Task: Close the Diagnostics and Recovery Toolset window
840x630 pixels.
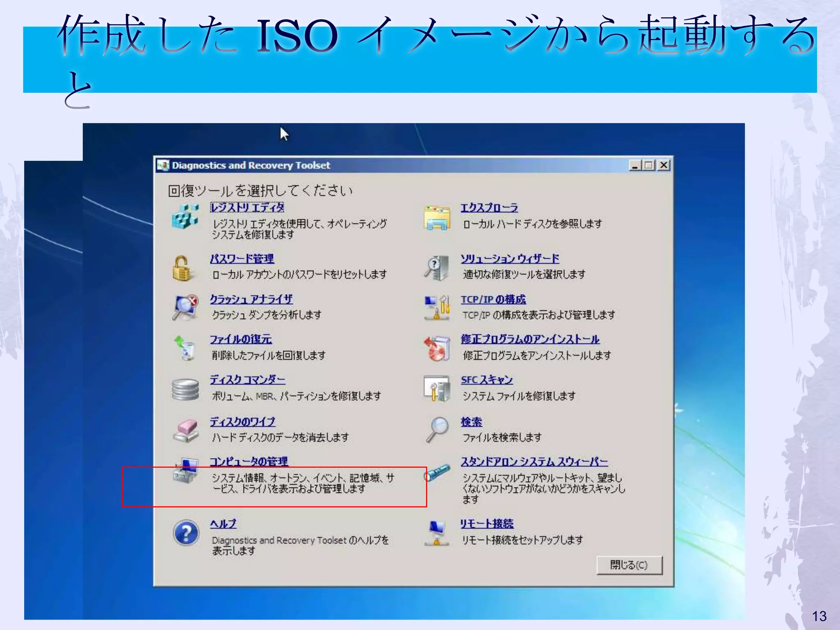Action: [x=664, y=165]
